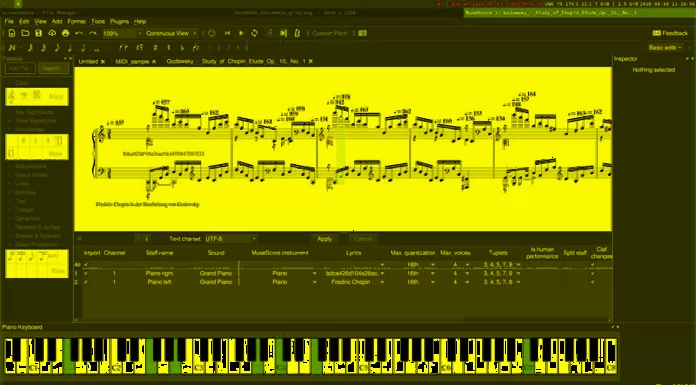Open the Plugins menu
Viewport: 696px width, 385px height.
(119, 21)
